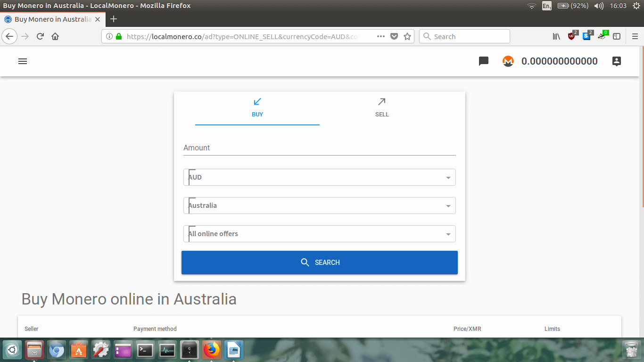Launch Chromium browser from dock

[x=57, y=350]
